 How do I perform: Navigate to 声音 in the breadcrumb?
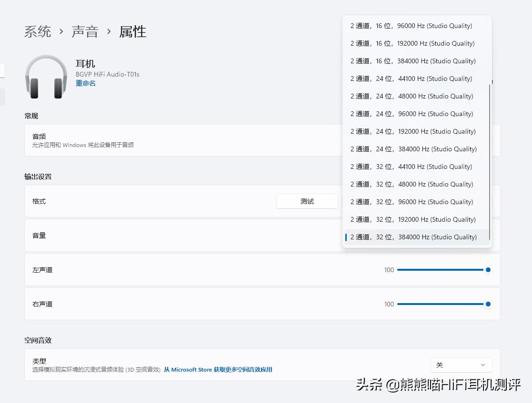coord(85,31)
